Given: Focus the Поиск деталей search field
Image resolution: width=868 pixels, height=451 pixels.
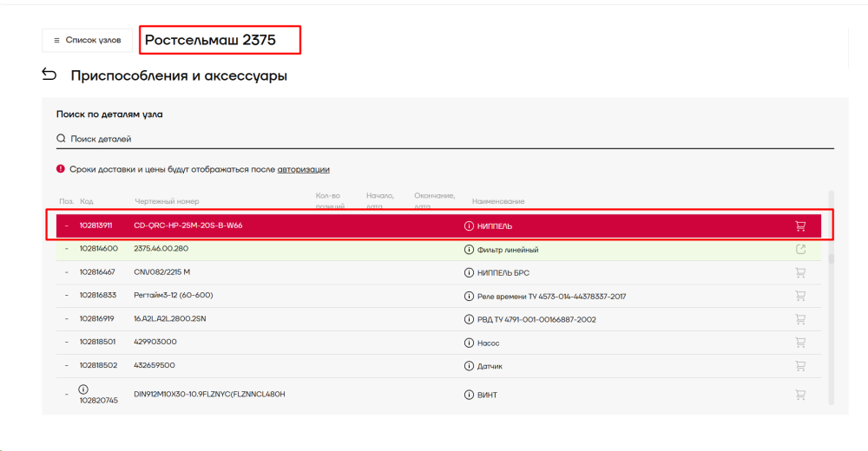Looking at the screenshot, I should pos(444,139).
